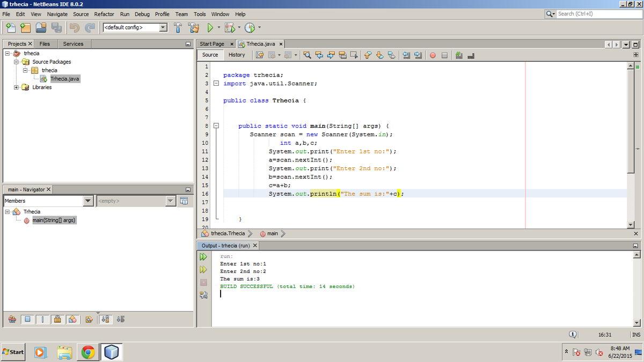Open the default config dropdown
This screenshot has width=644, height=362.
(x=164, y=27)
